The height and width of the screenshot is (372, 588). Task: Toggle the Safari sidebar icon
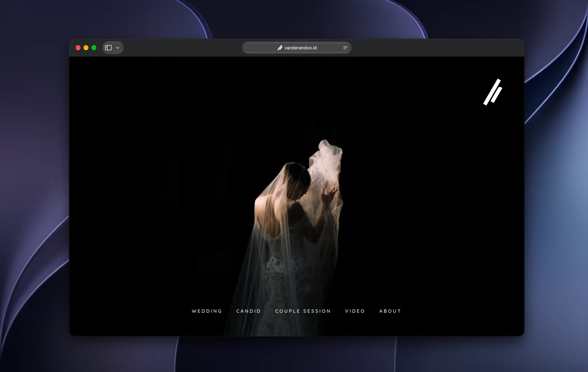coord(108,48)
